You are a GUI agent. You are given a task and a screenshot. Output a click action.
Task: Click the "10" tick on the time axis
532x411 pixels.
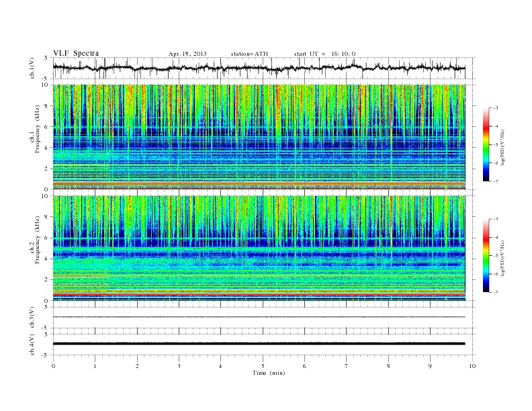[x=472, y=366]
